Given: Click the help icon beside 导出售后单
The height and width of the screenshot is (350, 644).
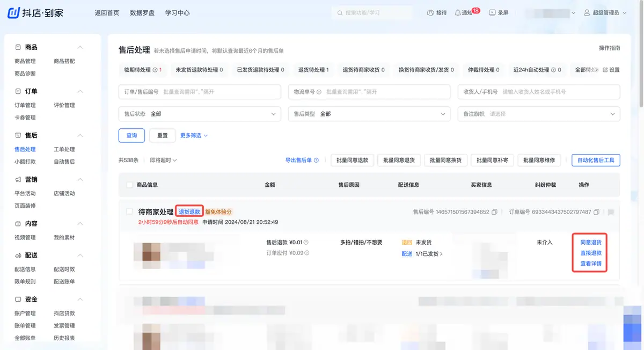Looking at the screenshot, I should (x=316, y=160).
